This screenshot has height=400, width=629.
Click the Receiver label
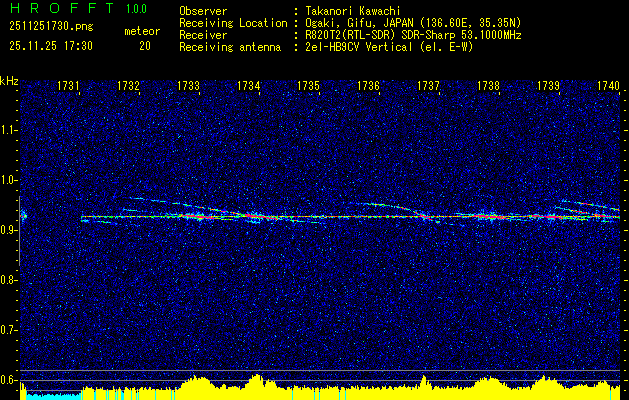click(x=203, y=35)
